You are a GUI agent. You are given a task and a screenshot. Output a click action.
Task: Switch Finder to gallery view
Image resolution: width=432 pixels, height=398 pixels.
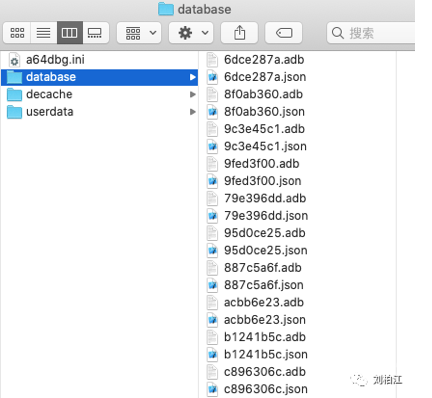tap(96, 33)
